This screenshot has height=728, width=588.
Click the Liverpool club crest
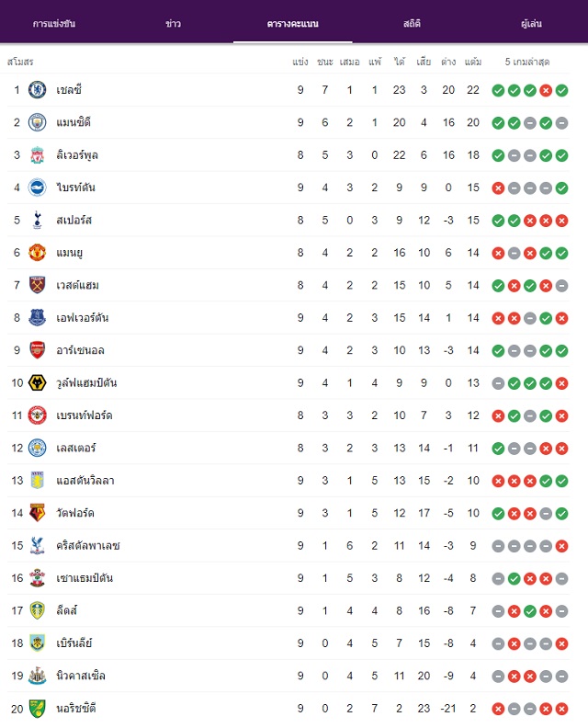37,155
